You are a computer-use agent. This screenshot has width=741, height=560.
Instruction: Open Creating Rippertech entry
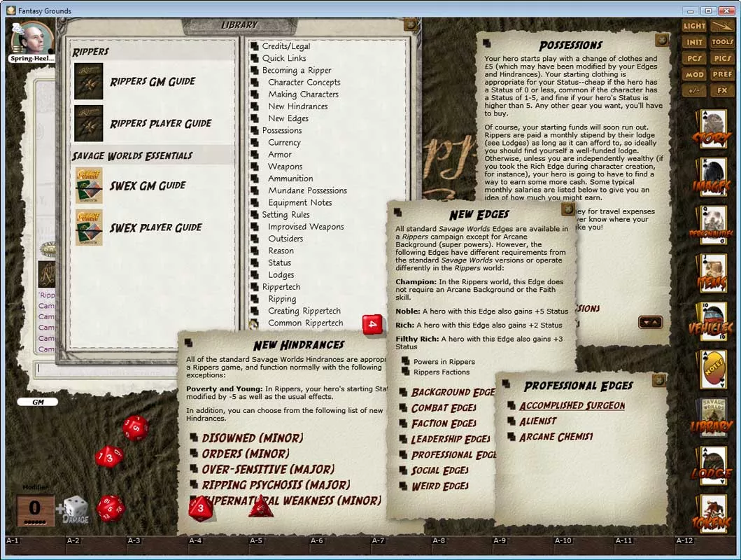pyautogui.click(x=304, y=311)
